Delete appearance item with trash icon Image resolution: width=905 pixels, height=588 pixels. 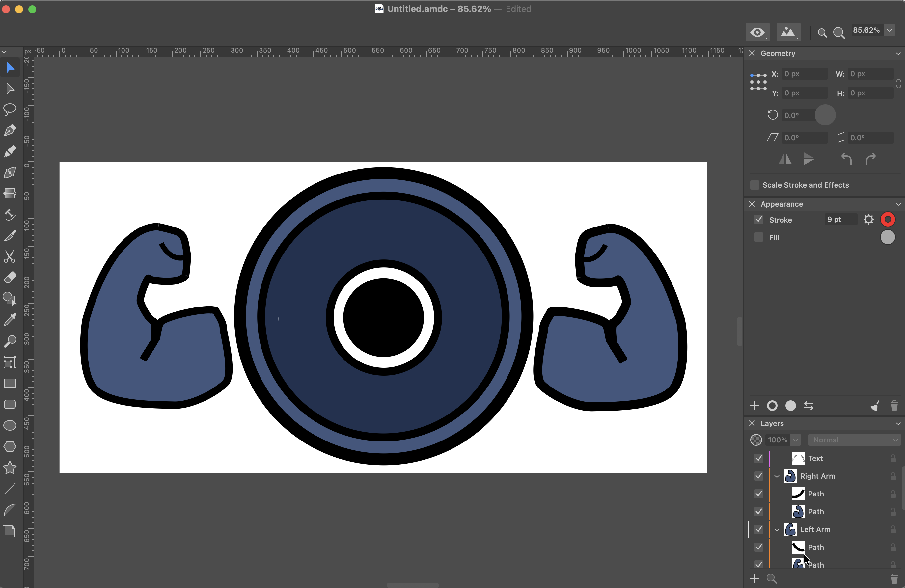point(894,406)
